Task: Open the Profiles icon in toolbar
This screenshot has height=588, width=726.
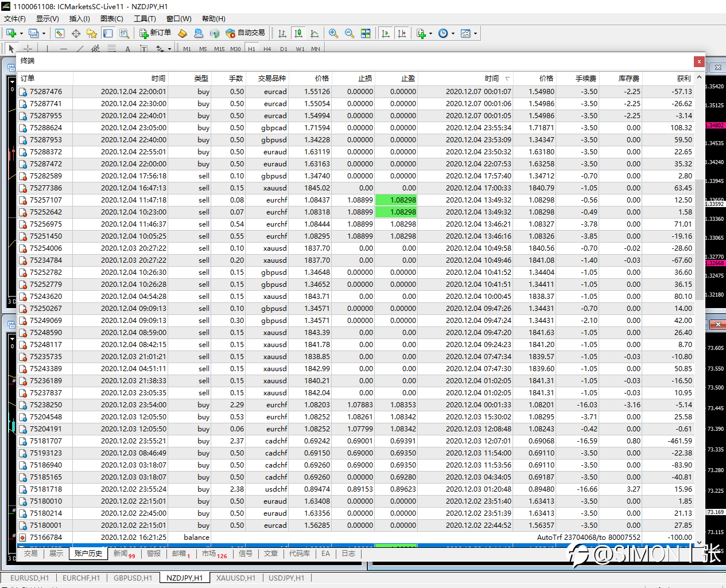Action: tap(33, 33)
